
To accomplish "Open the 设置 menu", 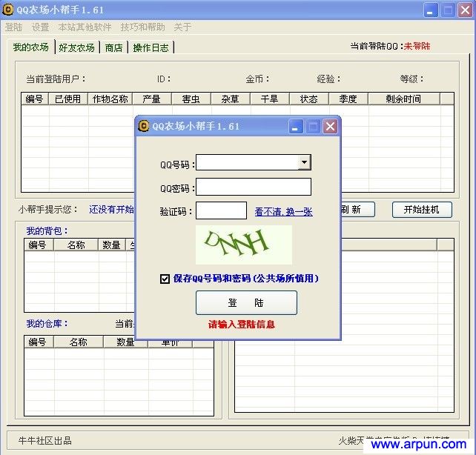I will pos(40,27).
